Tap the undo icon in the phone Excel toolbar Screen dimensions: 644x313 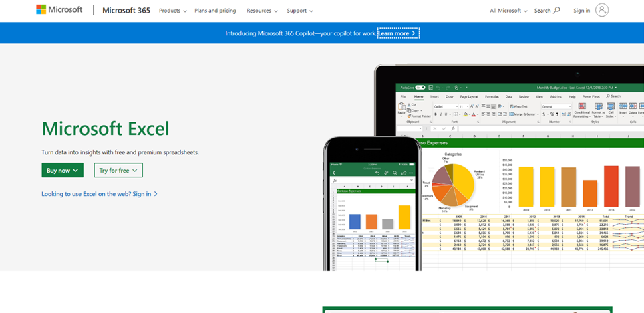pyautogui.click(x=377, y=173)
